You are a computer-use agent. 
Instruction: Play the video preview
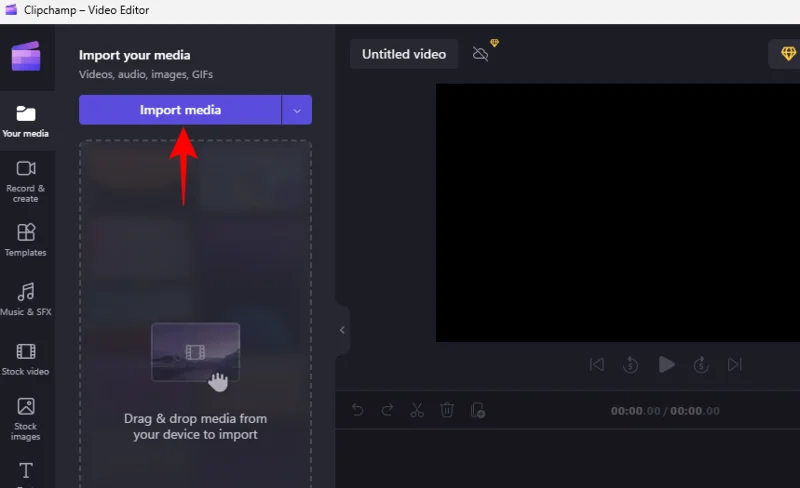(x=666, y=364)
